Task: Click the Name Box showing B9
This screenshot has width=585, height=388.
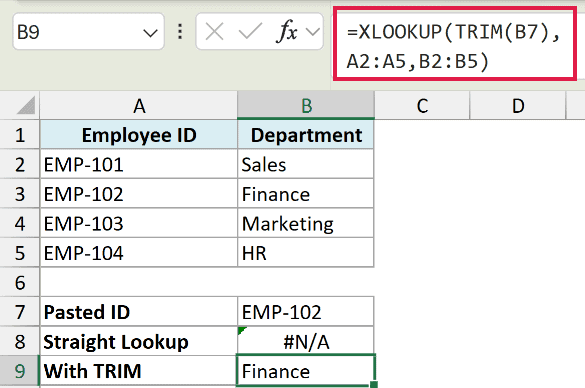Action: click(x=88, y=32)
